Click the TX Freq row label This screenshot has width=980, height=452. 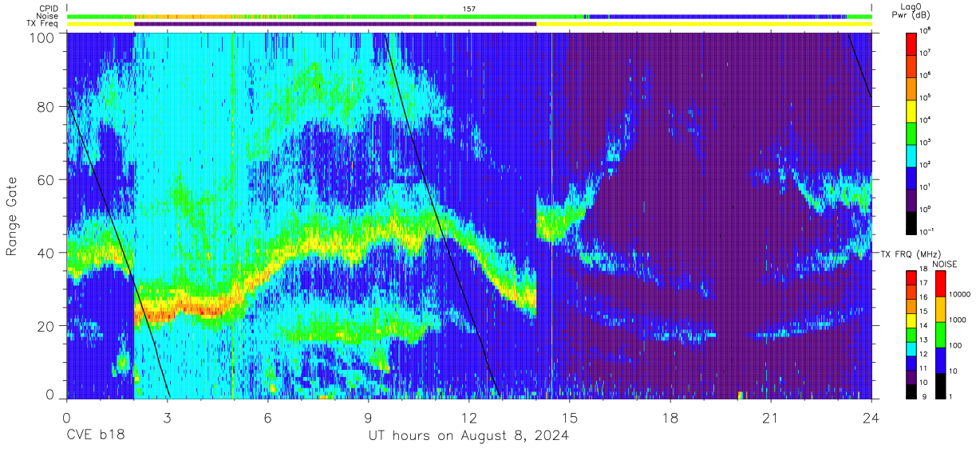44,24
